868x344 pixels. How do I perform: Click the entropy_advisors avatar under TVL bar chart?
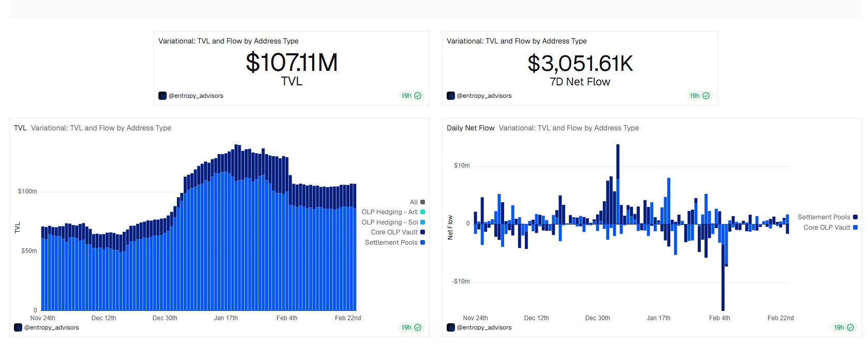click(x=18, y=327)
